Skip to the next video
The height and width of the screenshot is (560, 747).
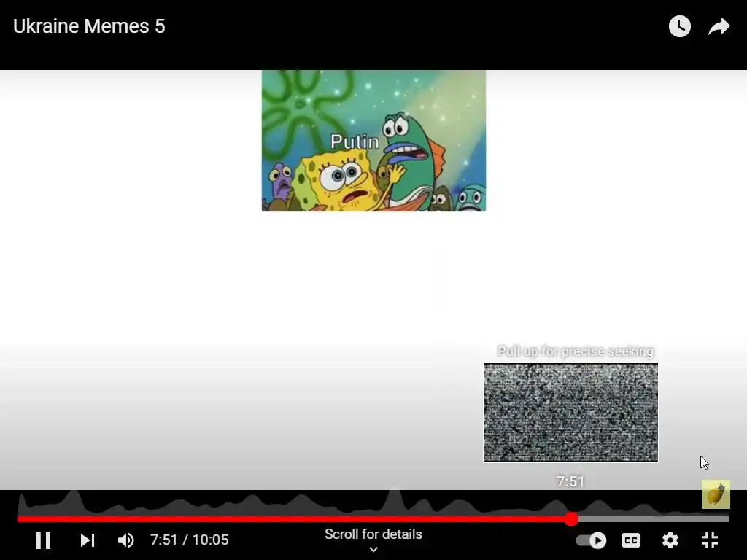click(x=88, y=540)
